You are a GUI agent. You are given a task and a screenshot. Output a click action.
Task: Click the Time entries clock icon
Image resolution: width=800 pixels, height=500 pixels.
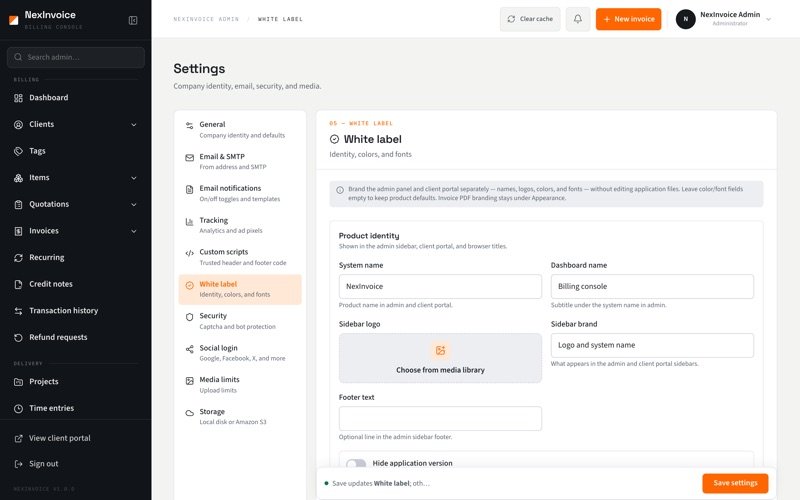click(x=18, y=408)
